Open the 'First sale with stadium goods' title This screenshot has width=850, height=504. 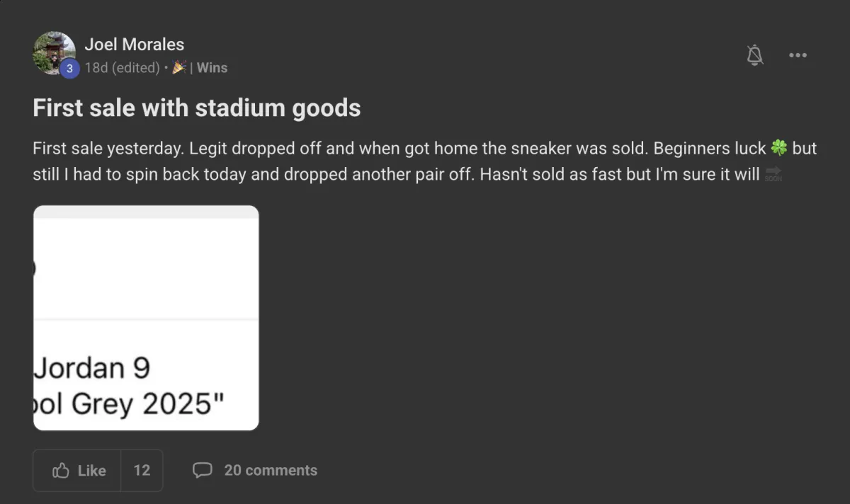coord(197,108)
